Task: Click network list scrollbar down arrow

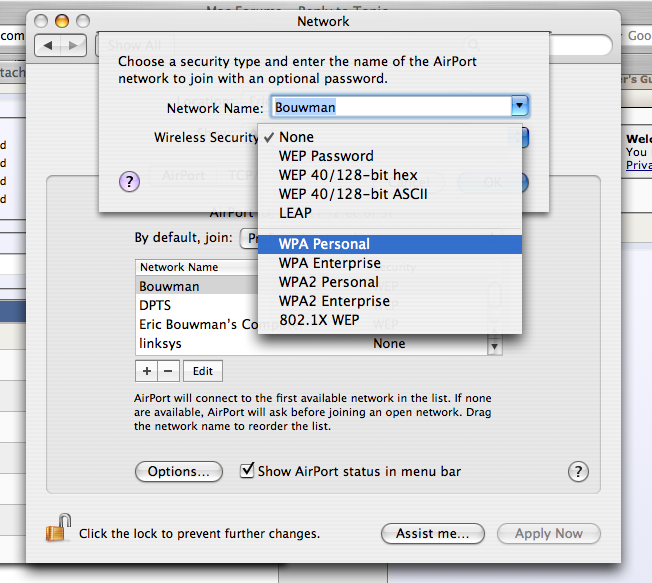Action: 494,346
